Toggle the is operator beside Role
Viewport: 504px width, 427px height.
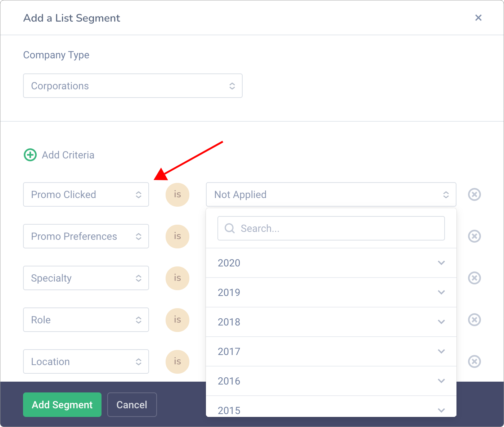click(x=177, y=320)
